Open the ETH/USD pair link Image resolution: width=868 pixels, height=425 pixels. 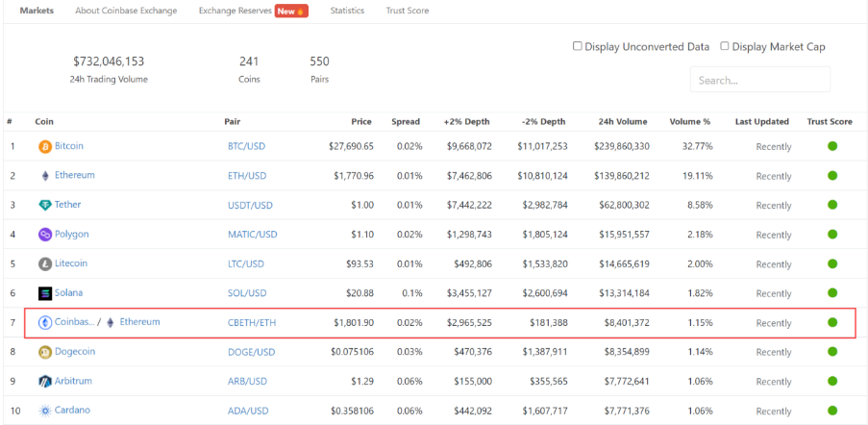247,176
